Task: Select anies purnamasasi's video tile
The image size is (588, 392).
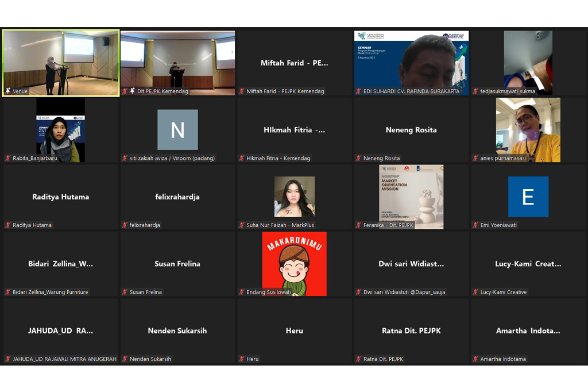Action: 528,129
